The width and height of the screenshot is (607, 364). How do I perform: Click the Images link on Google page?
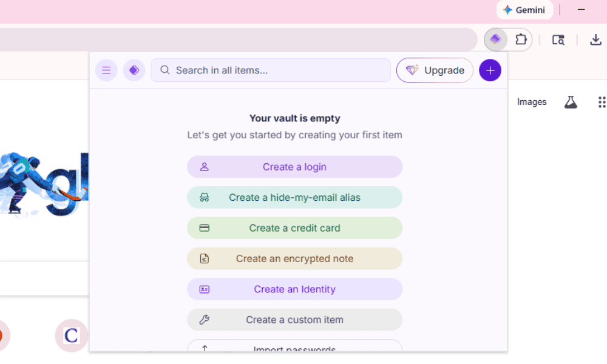coord(532,102)
